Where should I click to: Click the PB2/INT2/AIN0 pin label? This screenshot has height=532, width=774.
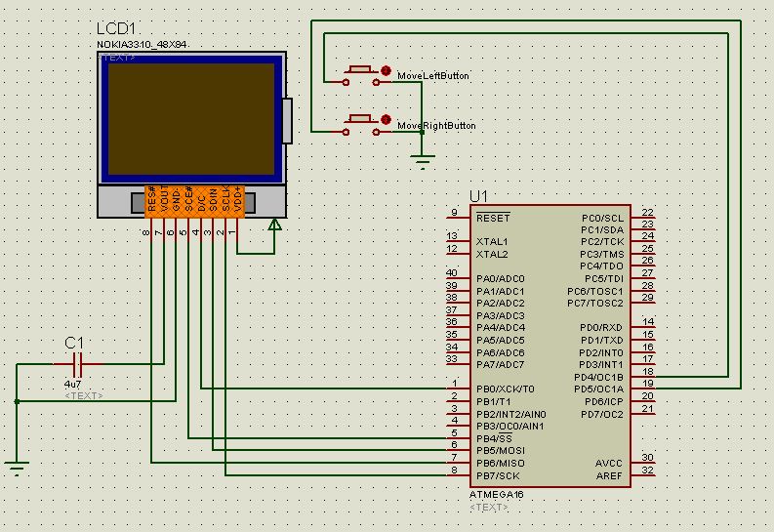point(510,415)
